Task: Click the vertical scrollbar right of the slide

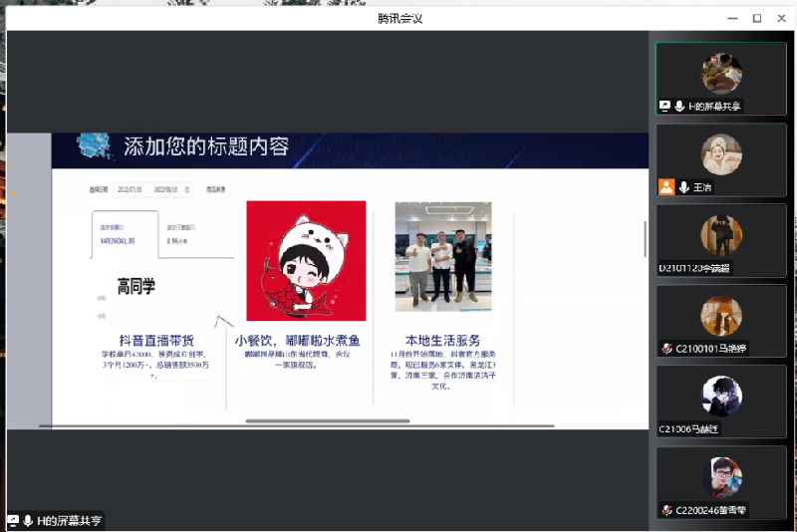Action: 646,239
